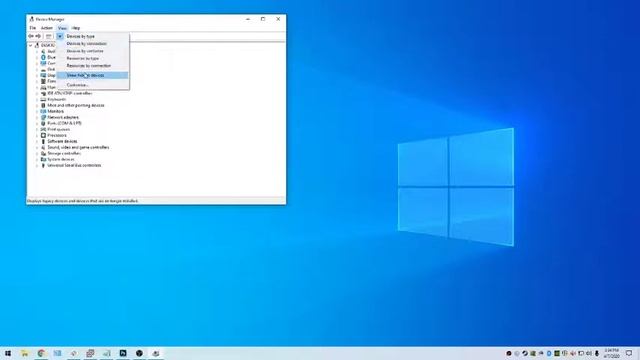
Task: Expand the Network adapters category arrow
Action: pos(37,117)
